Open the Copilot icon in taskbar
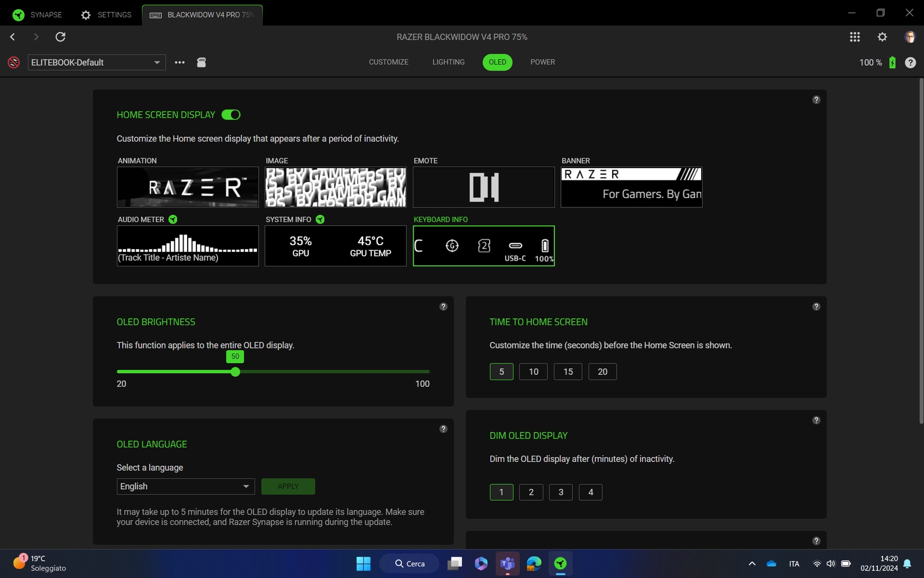 pos(481,564)
